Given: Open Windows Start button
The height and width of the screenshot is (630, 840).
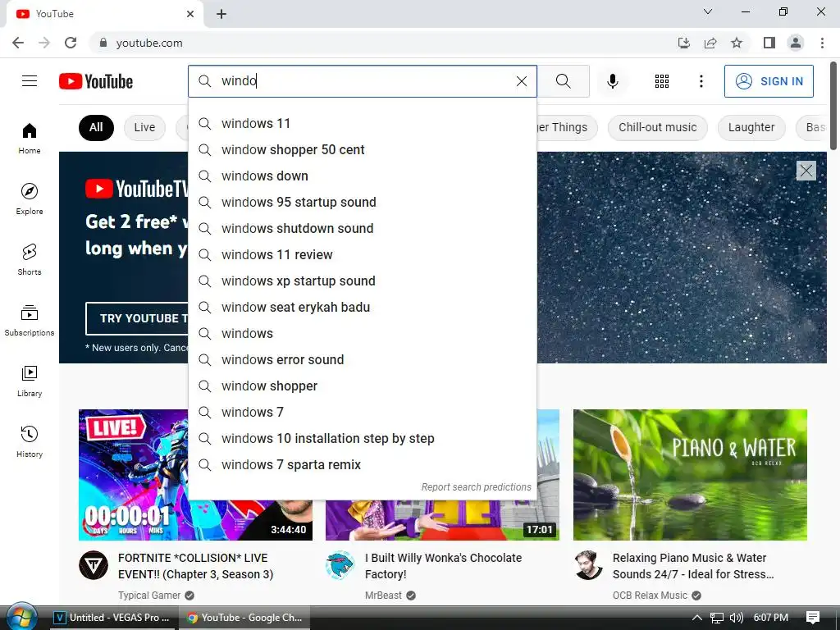Looking at the screenshot, I should (21, 617).
